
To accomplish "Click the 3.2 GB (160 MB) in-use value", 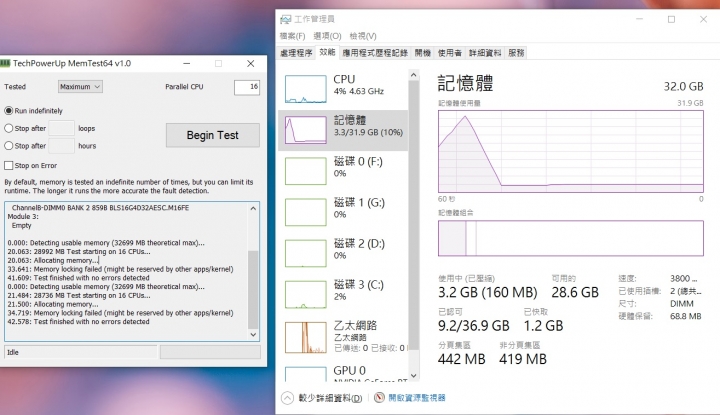I will pyautogui.click(x=488, y=292).
